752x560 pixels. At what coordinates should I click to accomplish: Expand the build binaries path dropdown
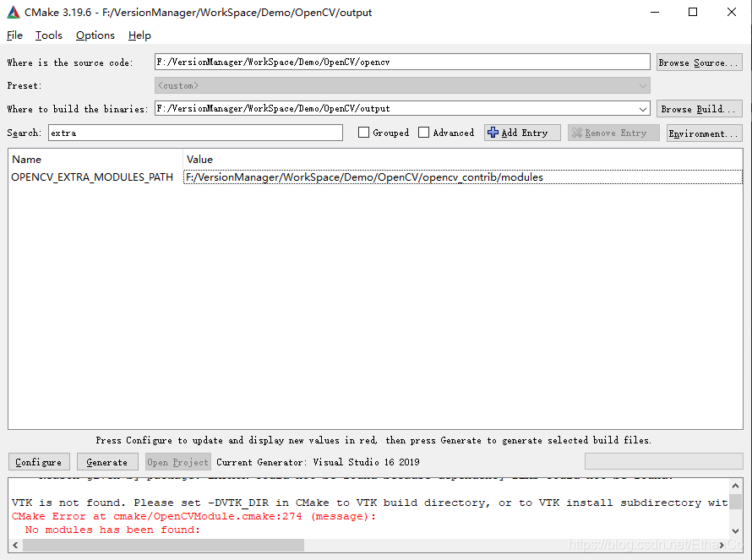(x=643, y=109)
